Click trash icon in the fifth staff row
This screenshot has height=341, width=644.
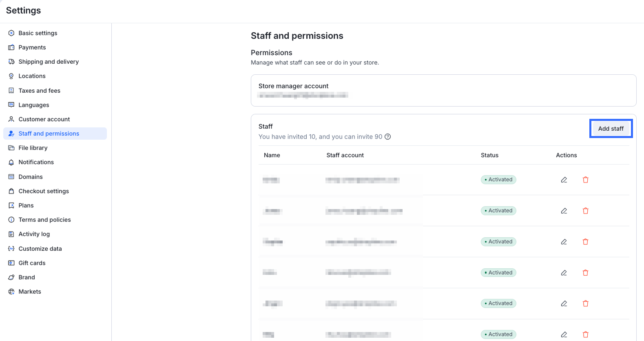tap(586, 303)
